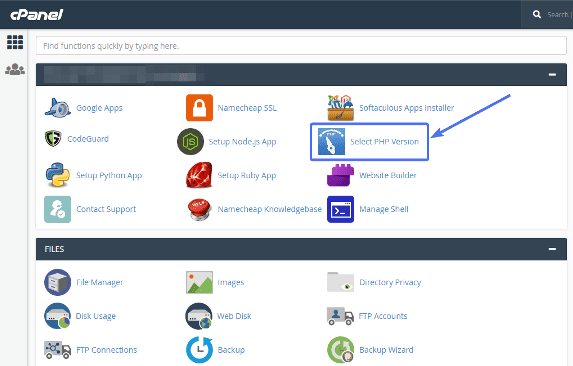The image size is (573, 366).
Task: Open the Namecheap SSL link
Action: pyautogui.click(x=247, y=108)
